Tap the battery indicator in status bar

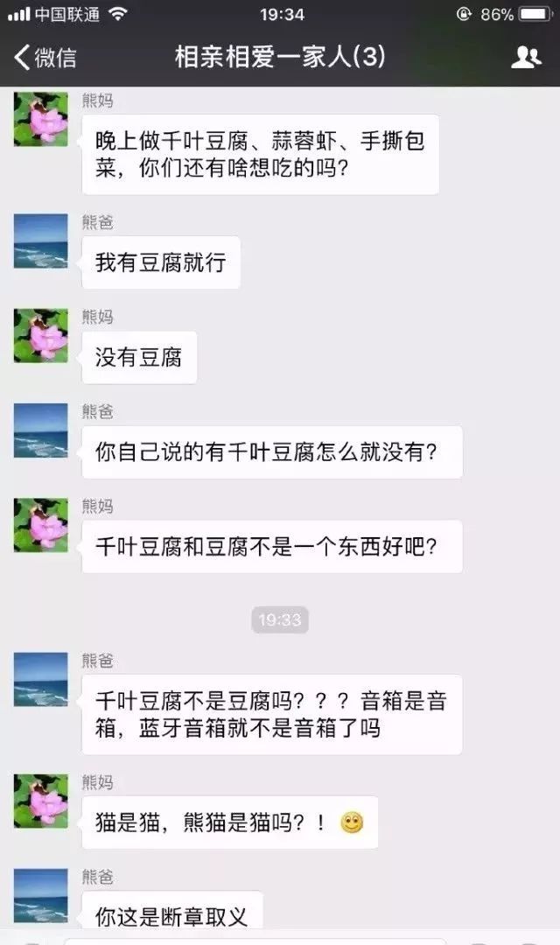tap(535, 14)
